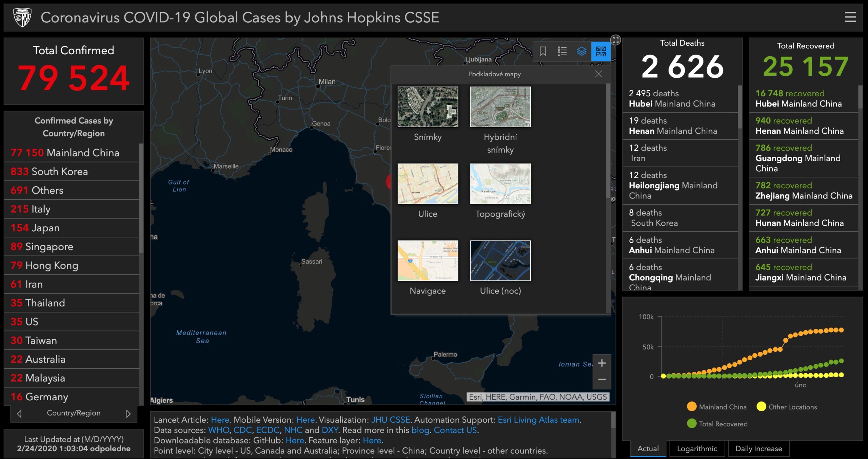Select the Snímky basemap thumbnail
Image resolution: width=868 pixels, height=459 pixels.
(428, 107)
